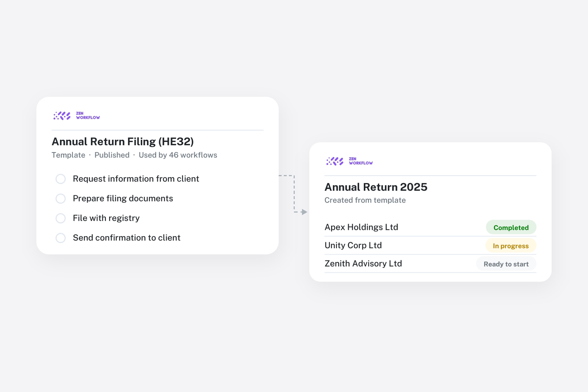Click the Annual Return 2025 heading
Screen dimensions: 588x392
click(376, 187)
